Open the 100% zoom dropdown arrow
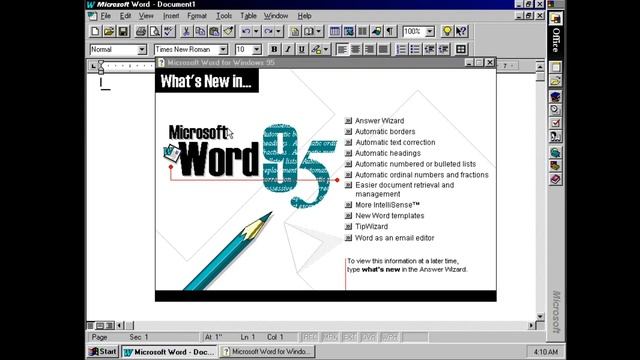Image resolution: width=640 pixels, height=360 pixels. (x=430, y=32)
